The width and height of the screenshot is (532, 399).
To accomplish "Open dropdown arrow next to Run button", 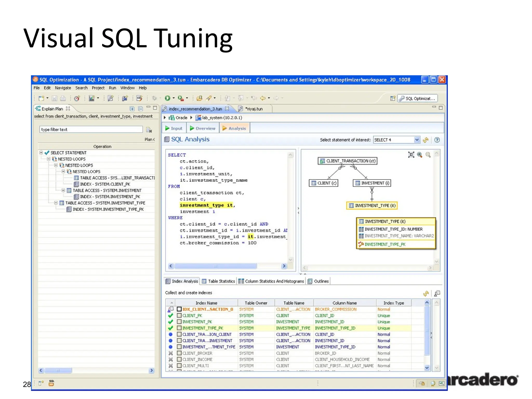I will (174, 98).
